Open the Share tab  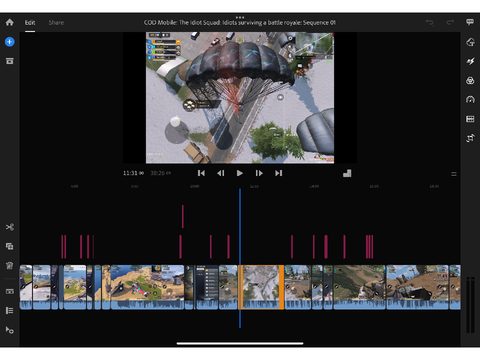point(56,22)
